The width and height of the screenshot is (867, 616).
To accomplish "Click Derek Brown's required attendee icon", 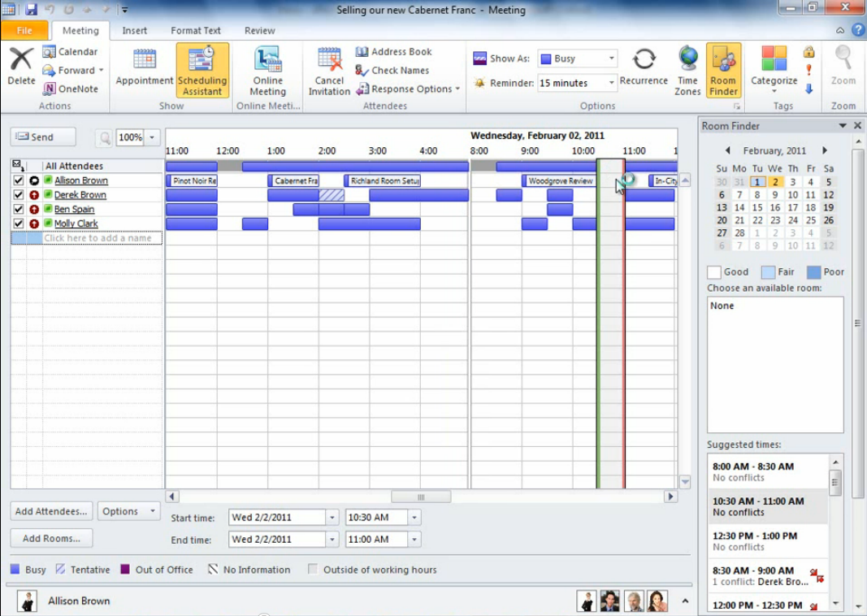I will pyautogui.click(x=34, y=195).
